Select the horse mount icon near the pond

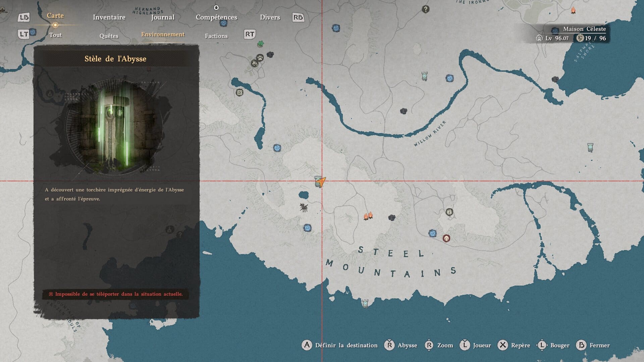304,208
